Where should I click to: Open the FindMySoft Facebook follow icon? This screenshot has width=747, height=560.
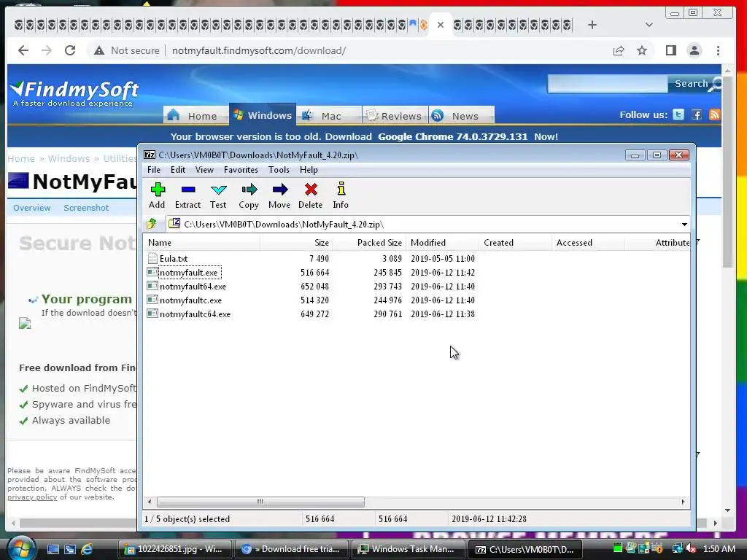(697, 114)
